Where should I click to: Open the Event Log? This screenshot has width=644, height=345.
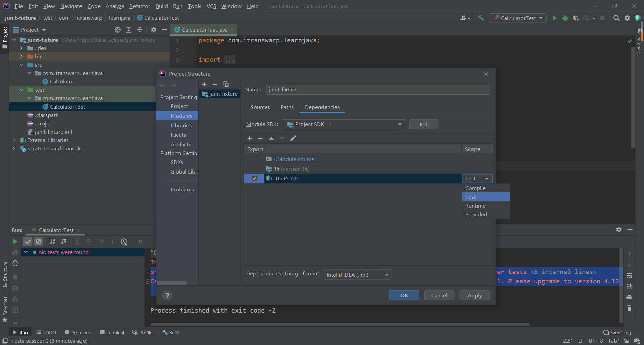click(617, 332)
